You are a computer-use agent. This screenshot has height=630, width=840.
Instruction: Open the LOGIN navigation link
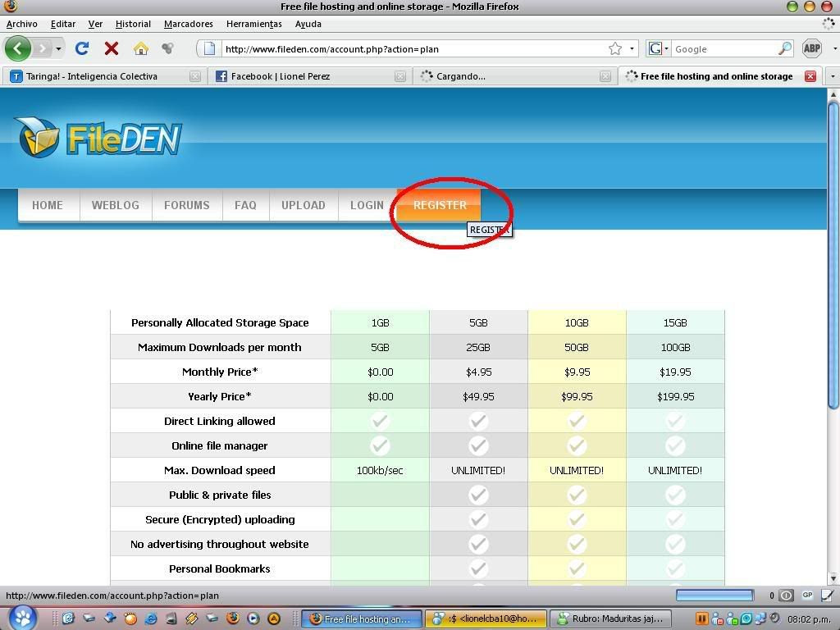coord(367,205)
